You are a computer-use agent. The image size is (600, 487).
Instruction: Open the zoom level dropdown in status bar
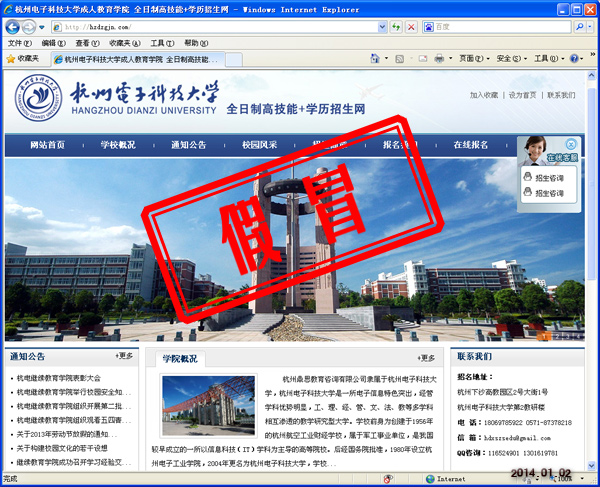(x=583, y=479)
